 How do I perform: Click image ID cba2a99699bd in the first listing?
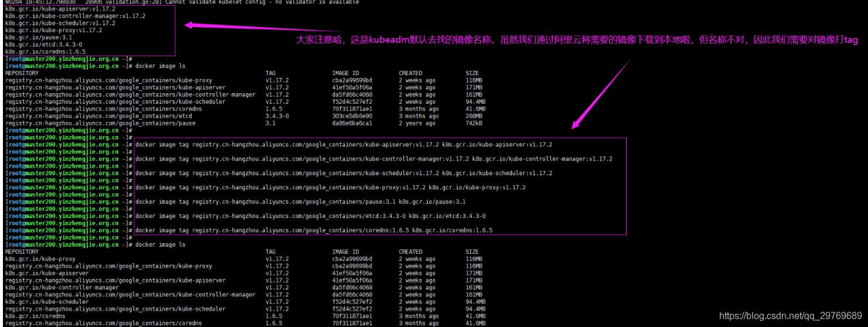[x=352, y=80]
